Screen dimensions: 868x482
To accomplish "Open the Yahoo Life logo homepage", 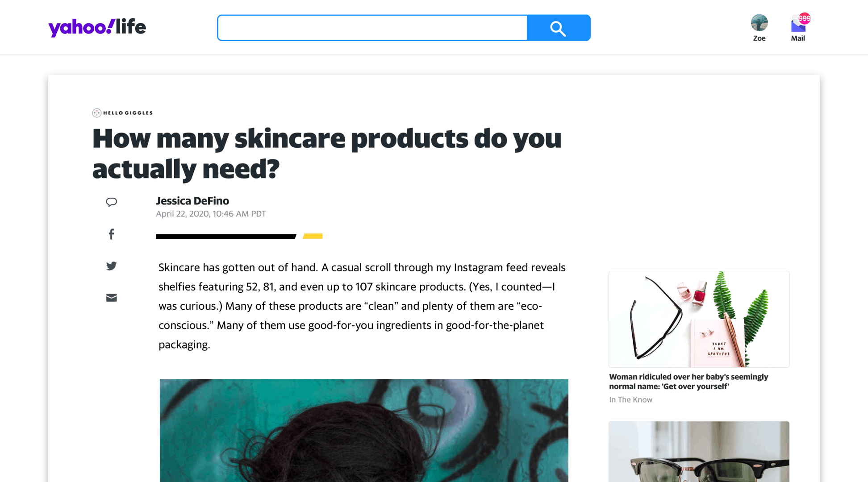I will click(x=97, y=27).
